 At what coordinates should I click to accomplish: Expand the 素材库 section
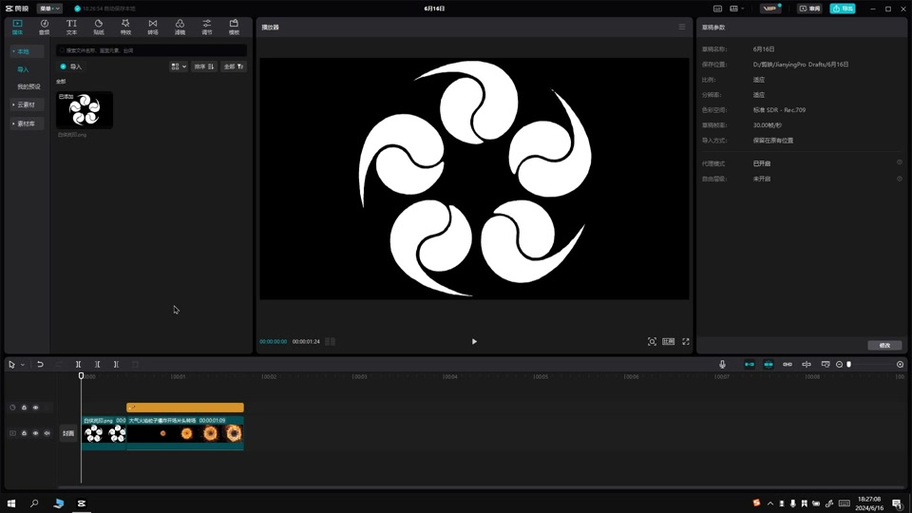click(27, 123)
